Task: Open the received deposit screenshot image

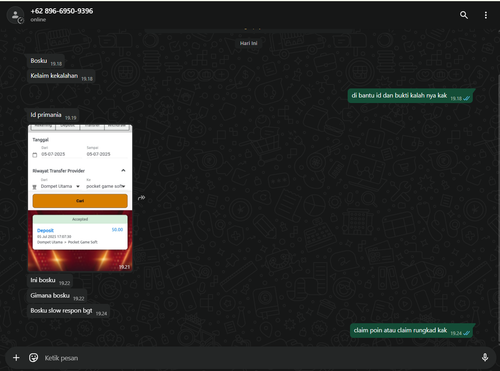Action: [x=80, y=198]
